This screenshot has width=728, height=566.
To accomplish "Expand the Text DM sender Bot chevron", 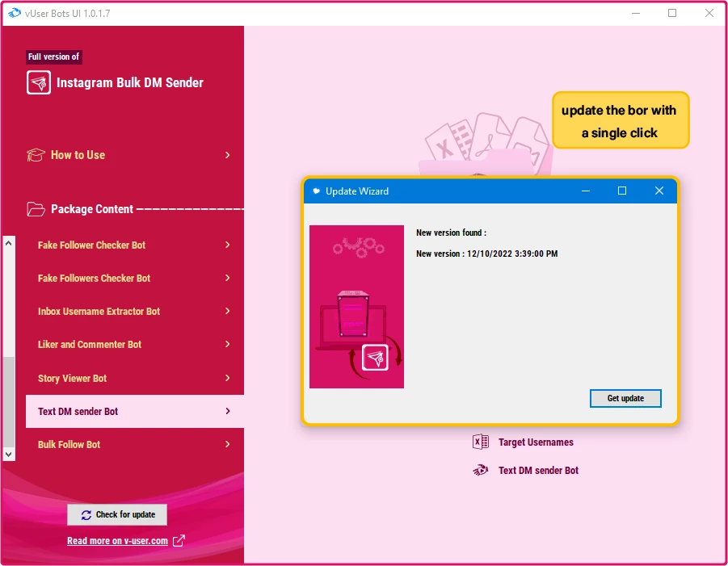I will click(228, 411).
